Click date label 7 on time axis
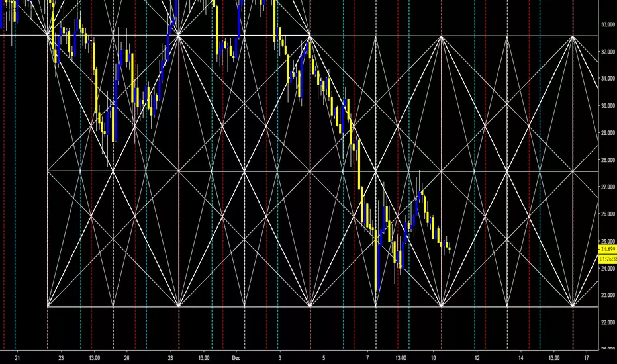This screenshot has height=364, width=617. point(367,357)
